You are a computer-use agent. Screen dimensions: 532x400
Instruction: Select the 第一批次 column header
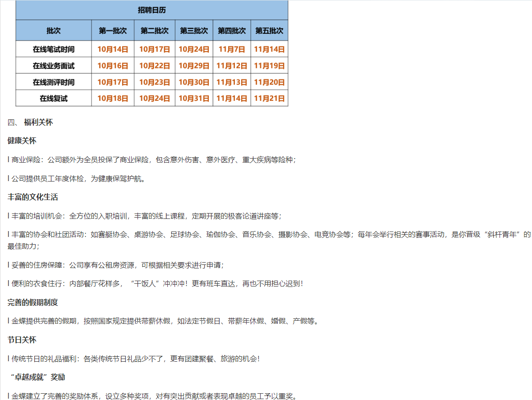click(113, 31)
